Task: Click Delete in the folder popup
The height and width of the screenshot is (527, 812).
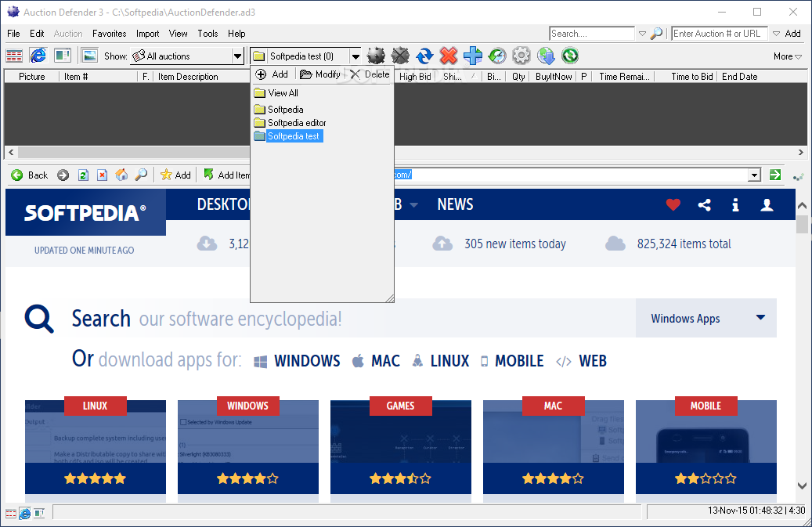Action: tap(370, 74)
